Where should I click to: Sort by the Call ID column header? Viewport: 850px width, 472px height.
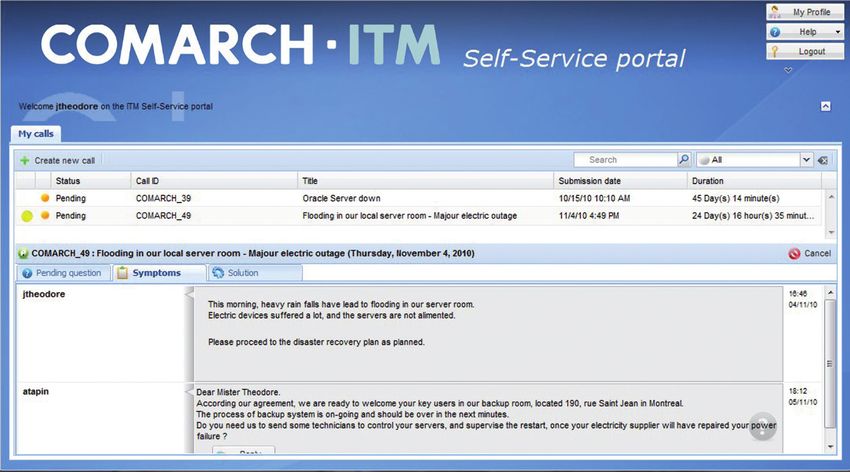click(214, 181)
